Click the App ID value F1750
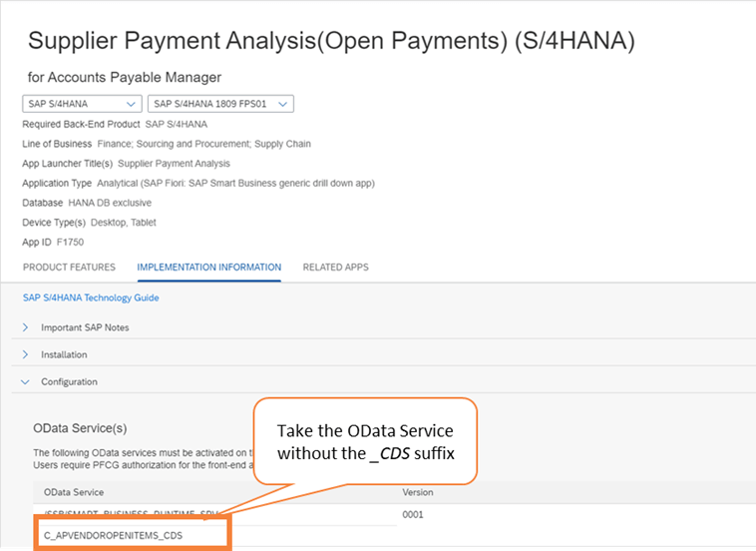Viewport: 756px width, 551px height. tap(70, 243)
